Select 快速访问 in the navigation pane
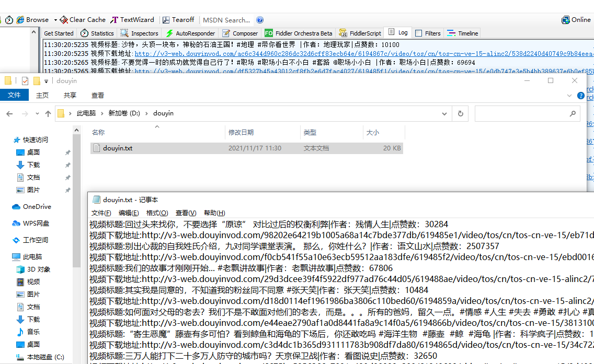The width and height of the screenshot is (594, 364). pyautogui.click(x=31, y=139)
